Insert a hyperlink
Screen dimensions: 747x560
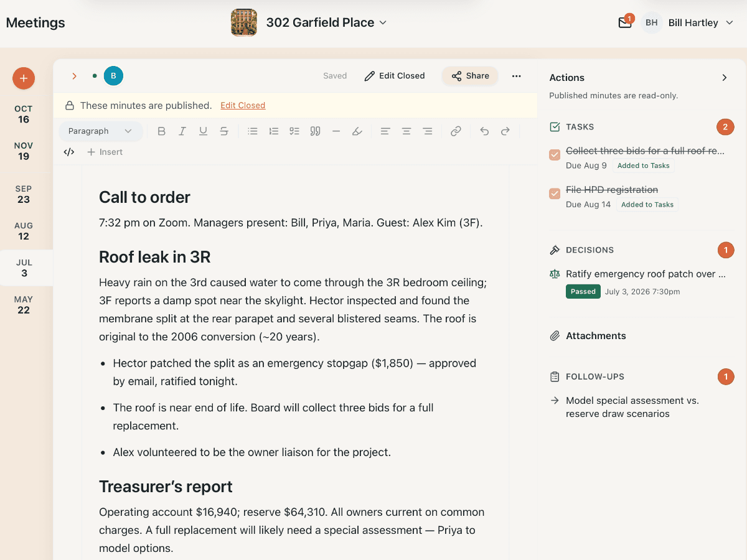pos(456,131)
